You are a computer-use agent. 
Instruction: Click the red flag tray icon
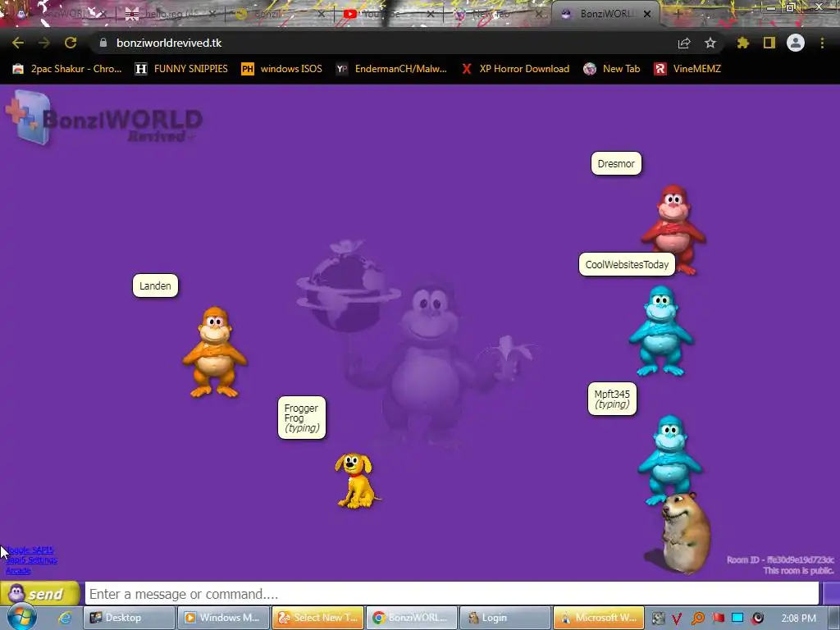(718, 619)
